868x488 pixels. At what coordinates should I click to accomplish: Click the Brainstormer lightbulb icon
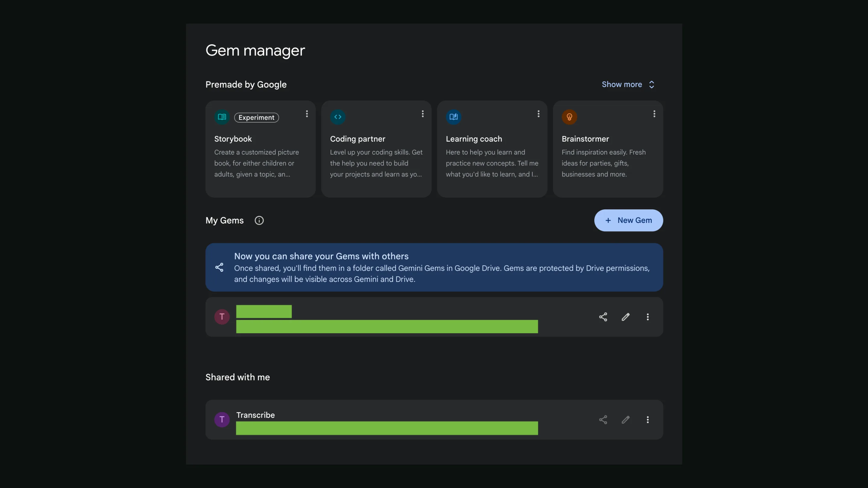(x=569, y=117)
